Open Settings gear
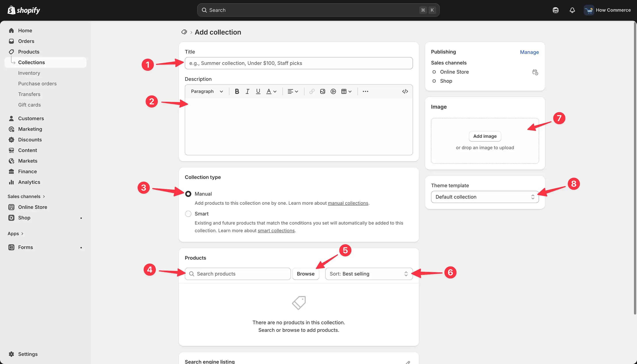 coord(11,354)
